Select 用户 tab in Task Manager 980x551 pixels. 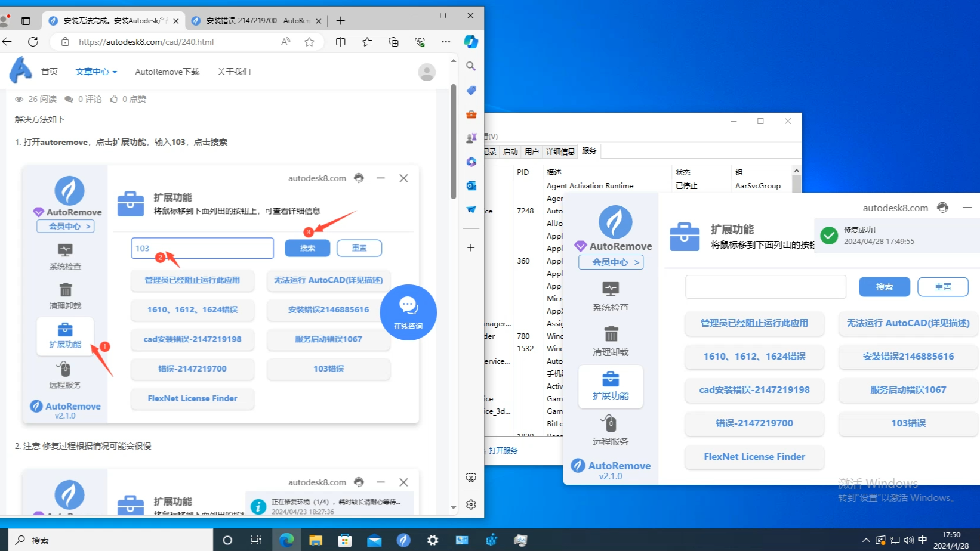[532, 151]
